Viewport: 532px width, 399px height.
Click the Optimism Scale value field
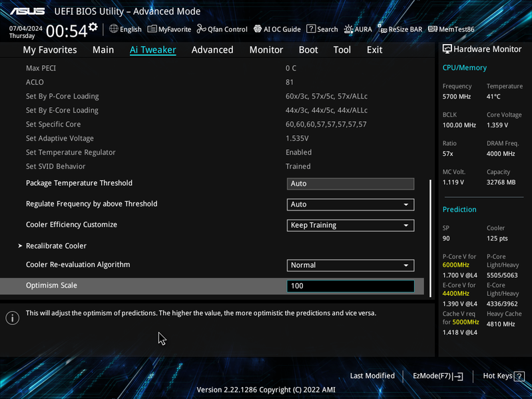click(350, 286)
